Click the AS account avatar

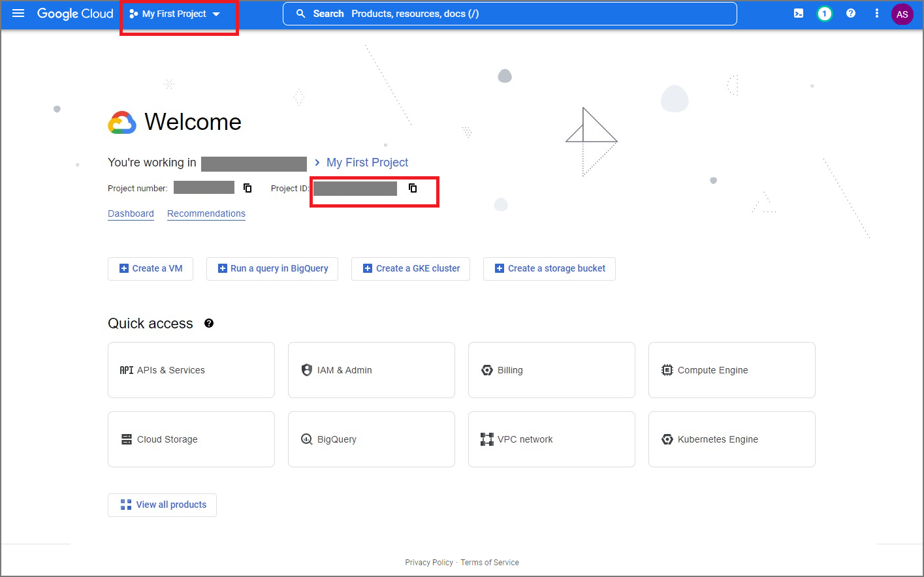pos(902,14)
